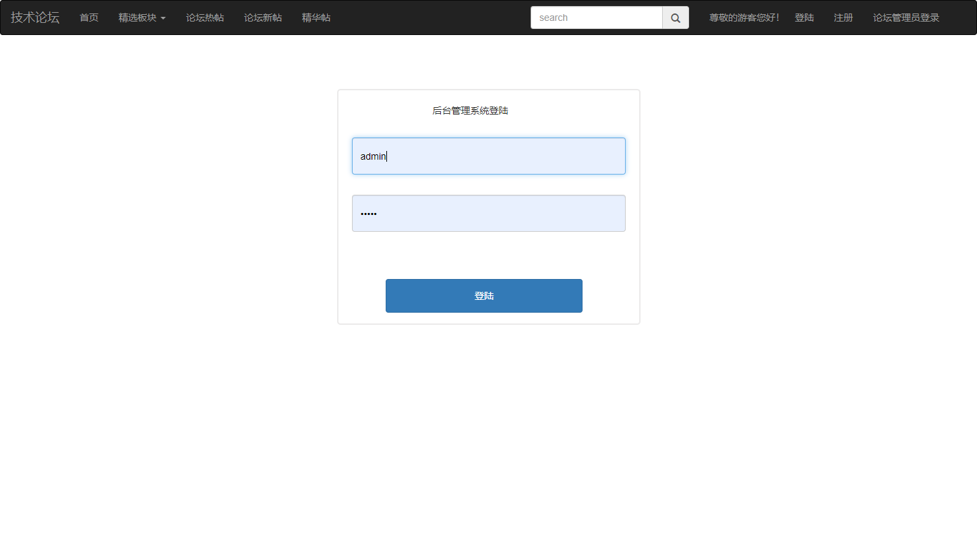Click the 论坛管理员登录 link
The width and height of the screenshot is (977, 560).
pyautogui.click(x=906, y=18)
